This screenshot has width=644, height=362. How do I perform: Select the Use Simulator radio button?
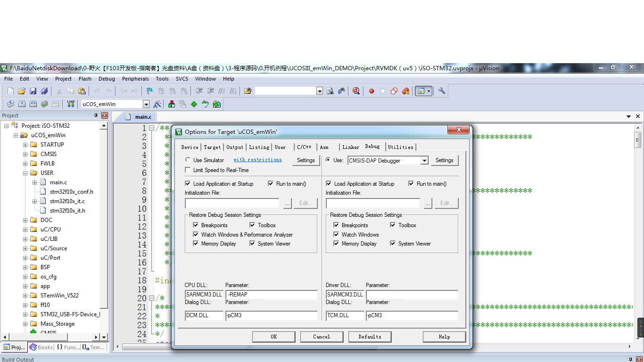189,160
